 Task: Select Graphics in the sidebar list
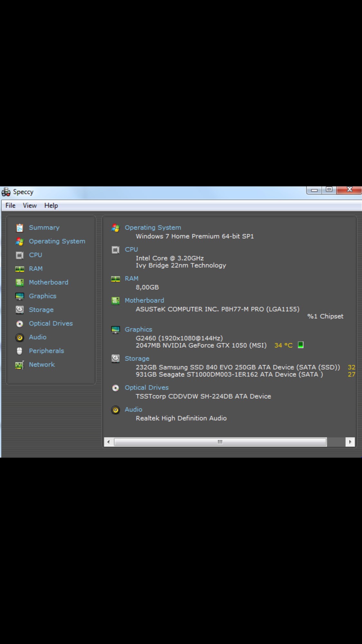(42, 296)
